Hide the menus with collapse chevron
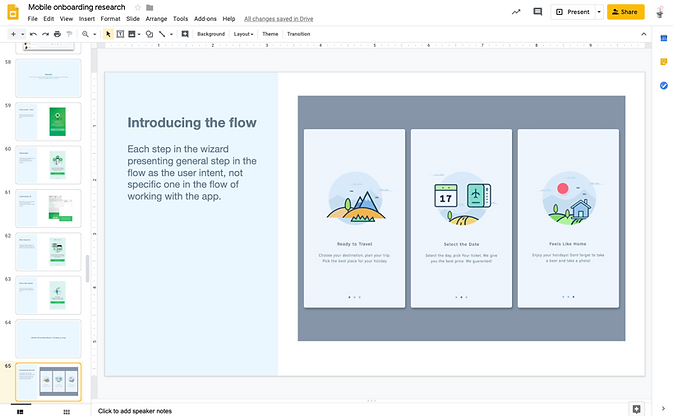Image resolution: width=673 pixels, height=416 pixels. [x=643, y=34]
